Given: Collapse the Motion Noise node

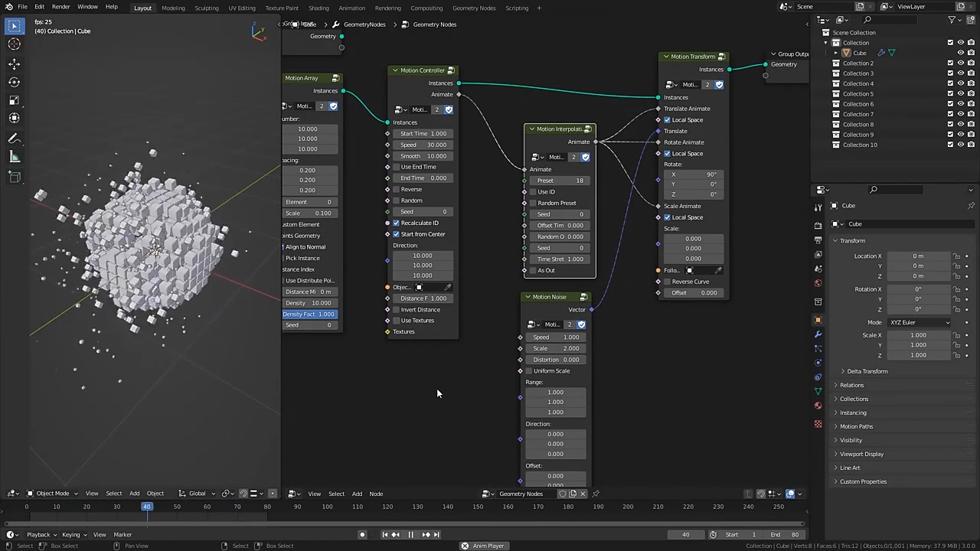Looking at the screenshot, I should 528,297.
